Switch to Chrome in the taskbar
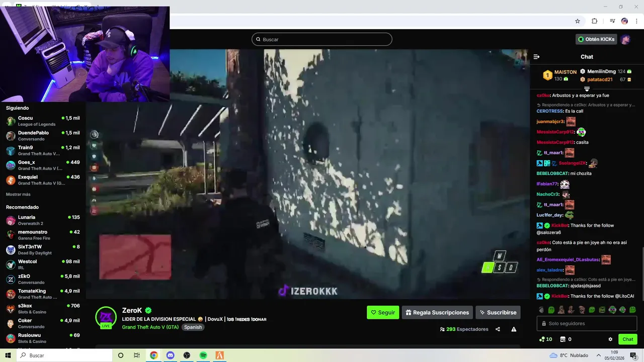Screen dimensions: 644x362 point(153,355)
